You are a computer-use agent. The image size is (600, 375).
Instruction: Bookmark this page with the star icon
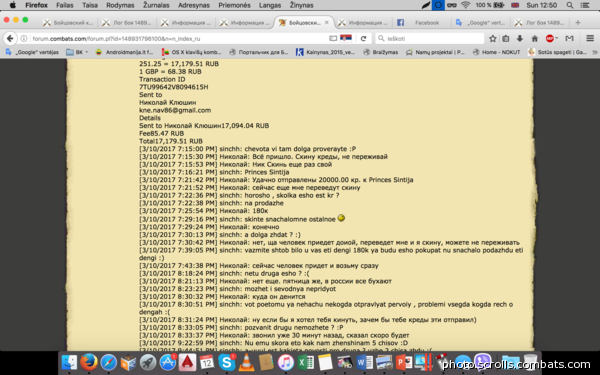(x=493, y=38)
